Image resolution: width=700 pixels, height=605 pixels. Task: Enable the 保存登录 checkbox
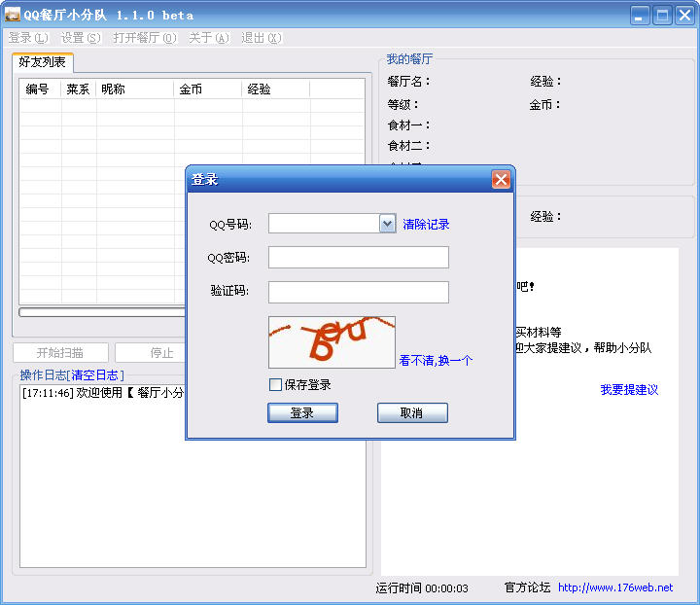[x=275, y=384]
